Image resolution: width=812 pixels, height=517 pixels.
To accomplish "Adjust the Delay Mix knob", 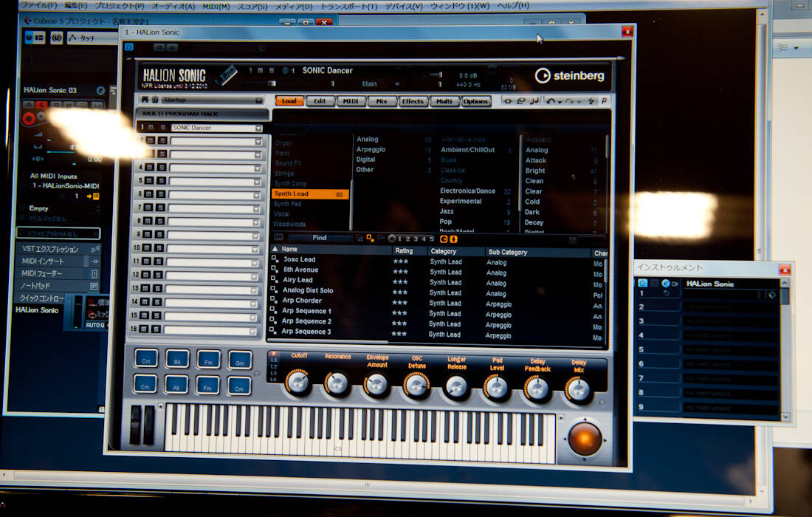I will 578,389.
